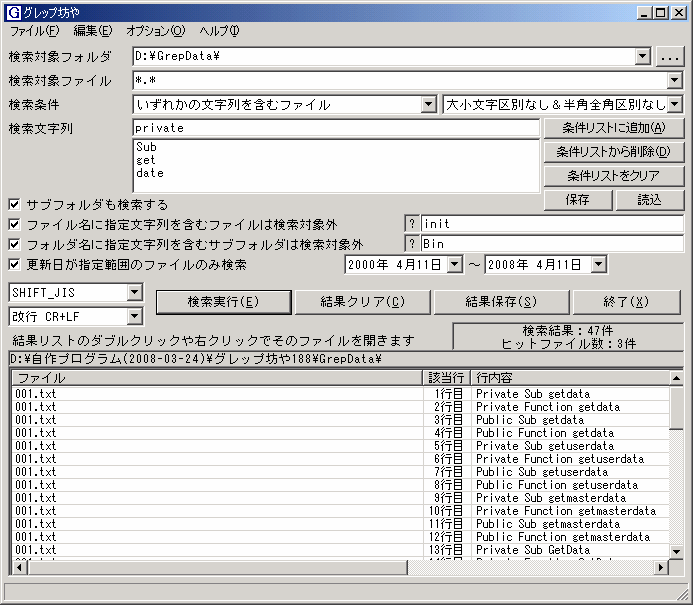Click the app icon in title bar
This screenshot has height=605, width=693.
pyautogui.click(x=13, y=13)
